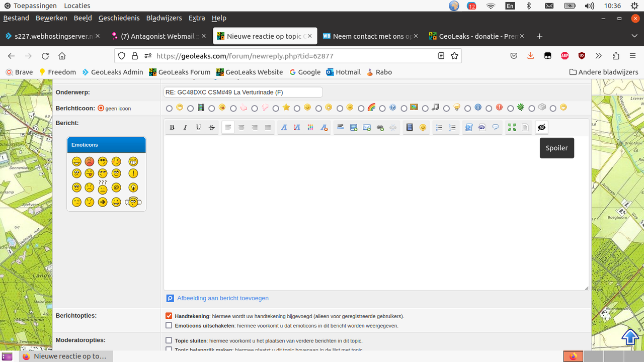The width and height of the screenshot is (644, 362).
Task: Uncheck the Handtekening checkbox
Action: pyautogui.click(x=169, y=316)
